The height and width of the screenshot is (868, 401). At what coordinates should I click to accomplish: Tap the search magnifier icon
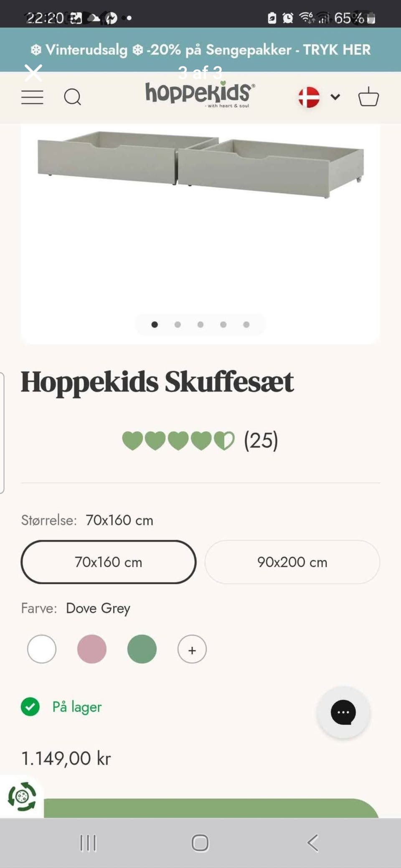[x=72, y=97]
